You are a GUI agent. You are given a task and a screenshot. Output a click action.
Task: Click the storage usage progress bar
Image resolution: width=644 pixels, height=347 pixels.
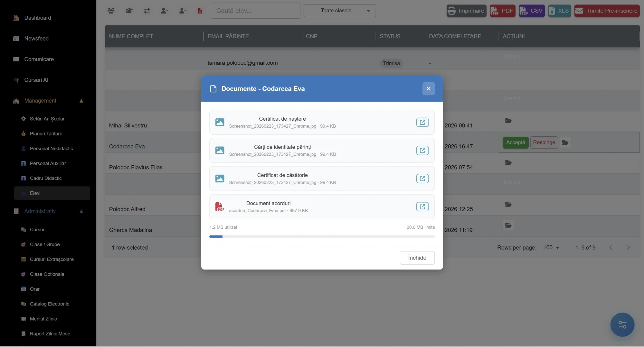point(322,237)
